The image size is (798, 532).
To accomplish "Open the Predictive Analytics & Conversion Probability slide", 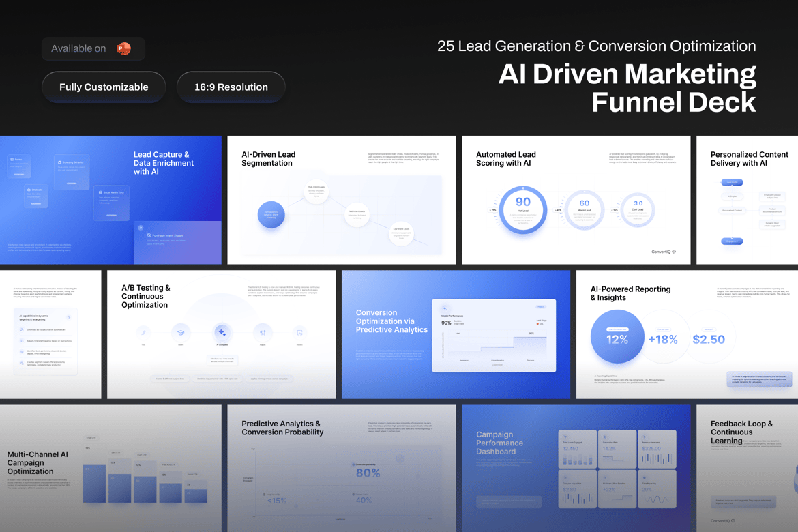I will pyautogui.click(x=342, y=469).
